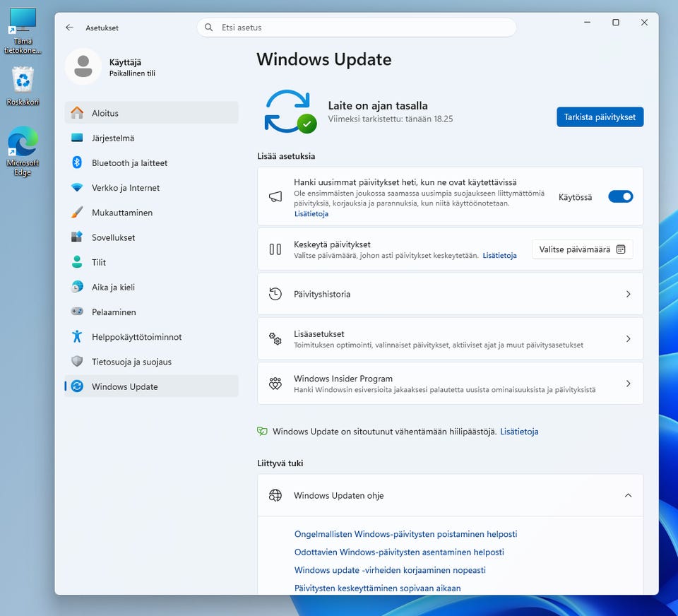Click the Bluetooth icon in sidebar

[x=77, y=162]
